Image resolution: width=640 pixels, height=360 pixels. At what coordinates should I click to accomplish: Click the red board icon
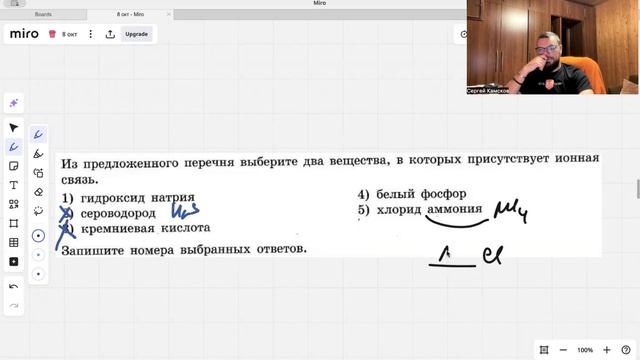[52, 34]
